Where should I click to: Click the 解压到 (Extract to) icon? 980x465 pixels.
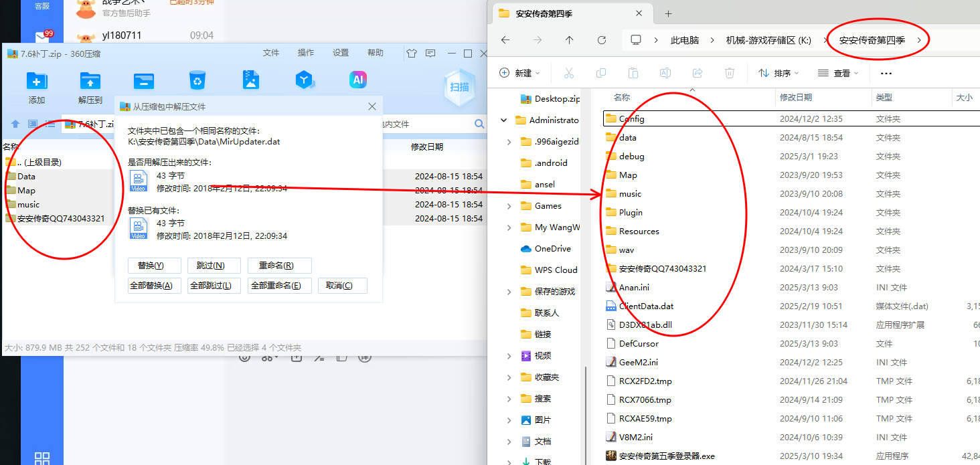pos(90,81)
